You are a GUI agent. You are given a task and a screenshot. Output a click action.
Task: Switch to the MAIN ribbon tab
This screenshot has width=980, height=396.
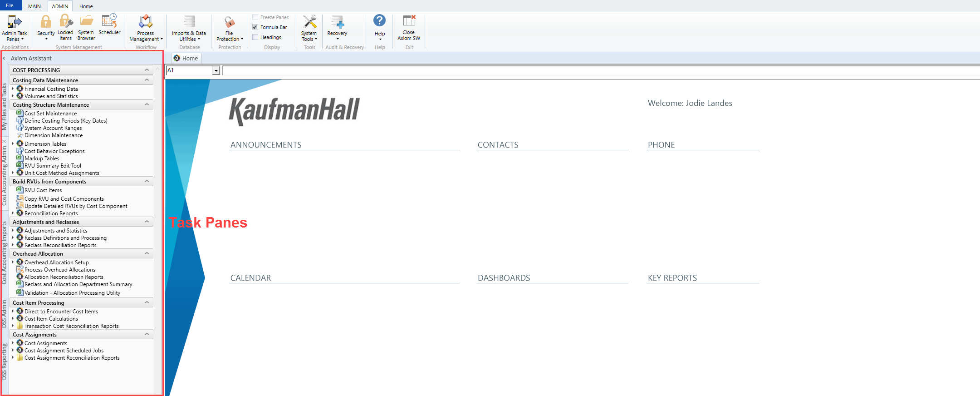pyautogui.click(x=34, y=6)
